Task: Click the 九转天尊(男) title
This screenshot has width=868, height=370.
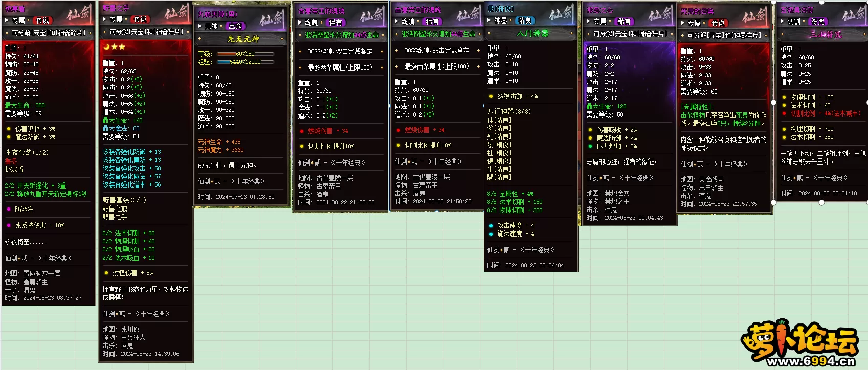Action: click(217, 14)
